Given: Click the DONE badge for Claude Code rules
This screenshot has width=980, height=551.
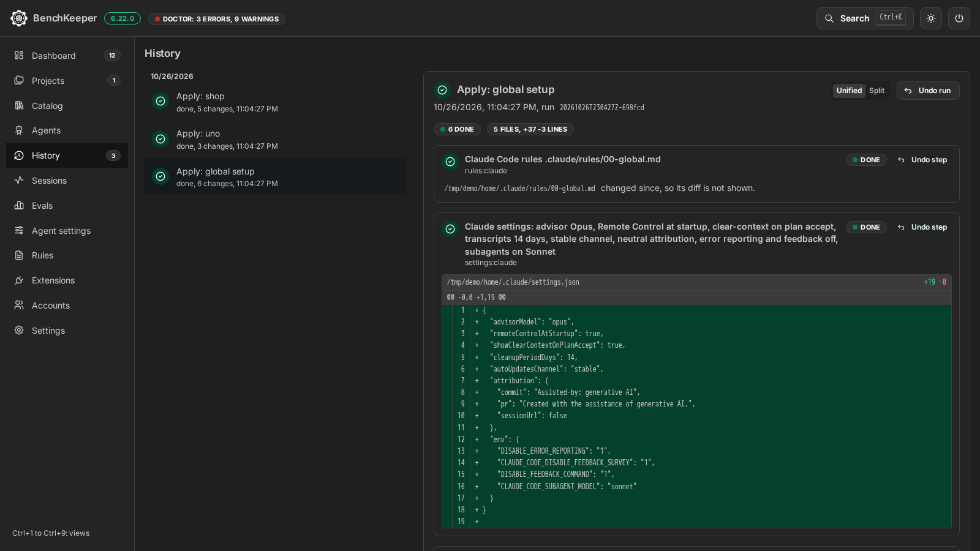Looking at the screenshot, I should click(x=866, y=160).
